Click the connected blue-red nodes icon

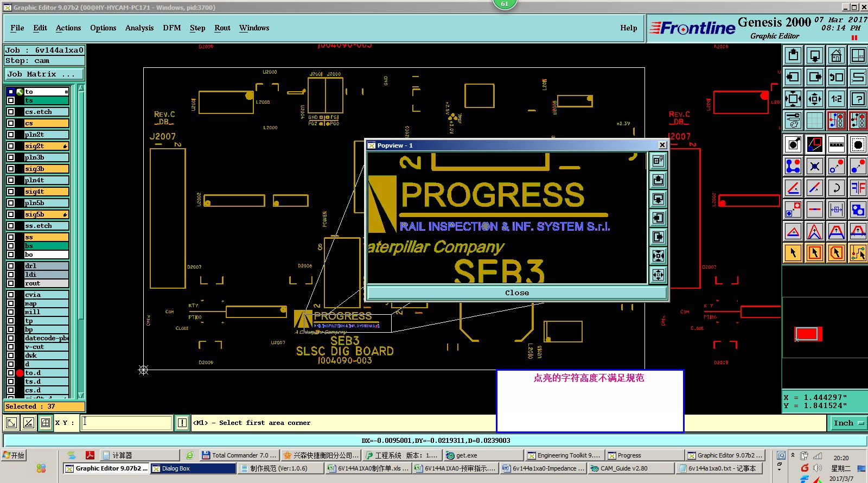click(793, 166)
